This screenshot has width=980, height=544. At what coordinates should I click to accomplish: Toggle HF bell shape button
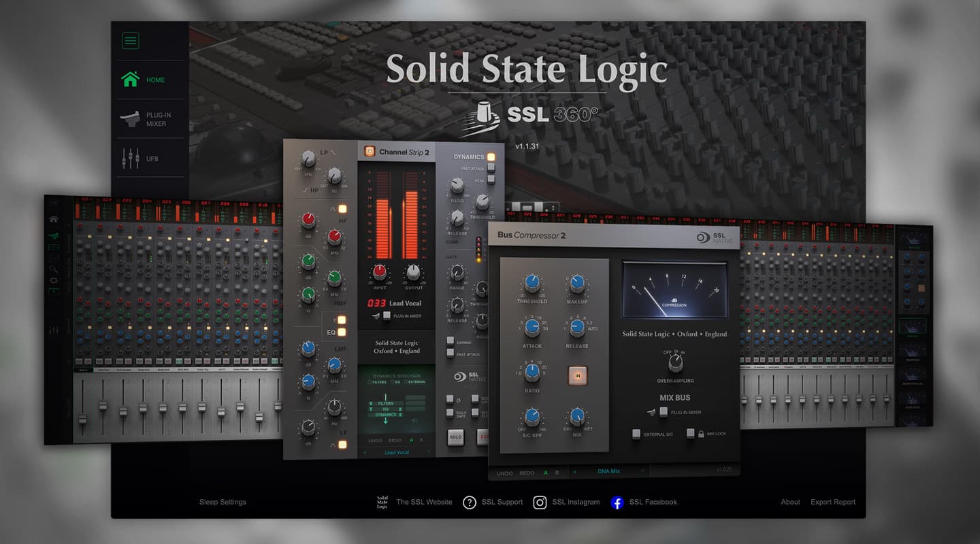point(342,209)
